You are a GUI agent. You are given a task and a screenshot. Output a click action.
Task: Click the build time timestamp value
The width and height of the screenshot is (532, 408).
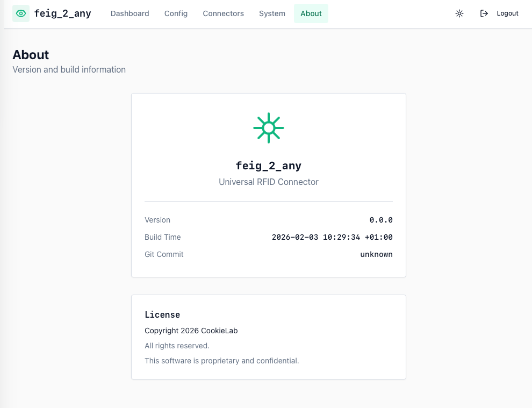(332, 237)
